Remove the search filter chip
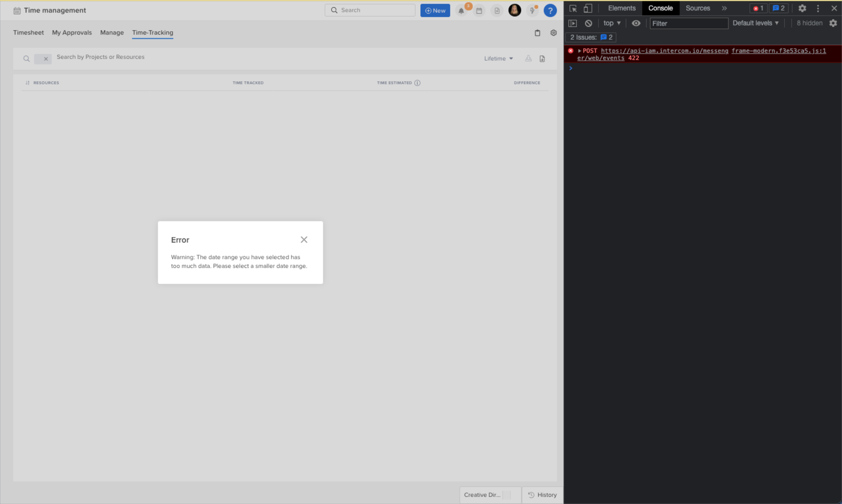Screen dimensions: 842x504 point(46,59)
